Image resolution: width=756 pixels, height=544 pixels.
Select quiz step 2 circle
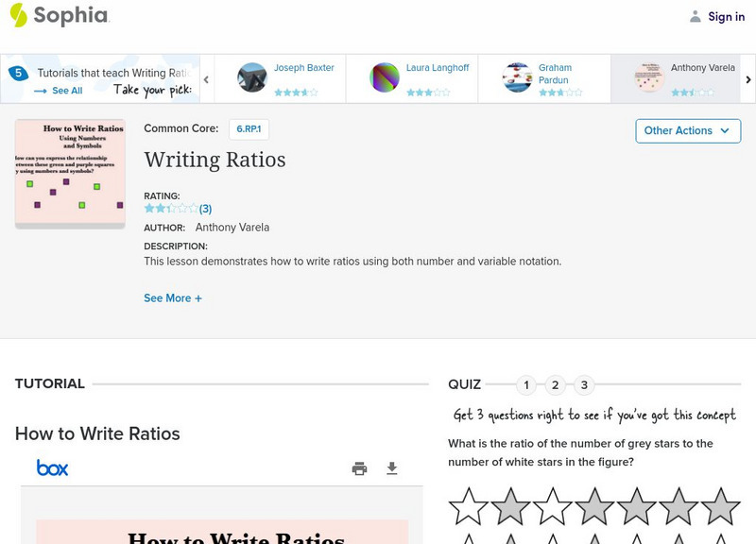[x=556, y=384]
